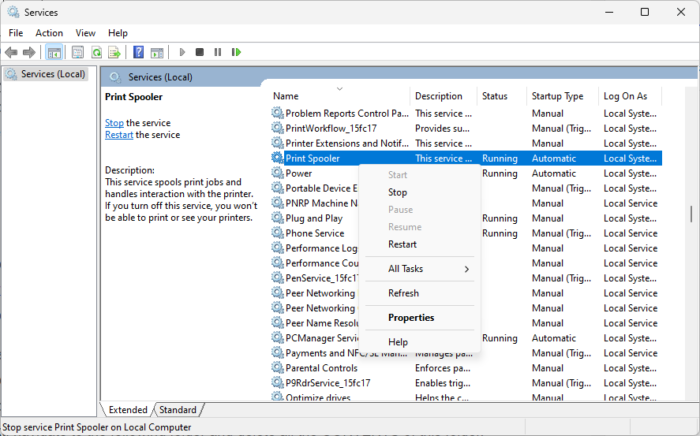
Task: Click the green Refresh toolbar icon
Action: (97, 52)
